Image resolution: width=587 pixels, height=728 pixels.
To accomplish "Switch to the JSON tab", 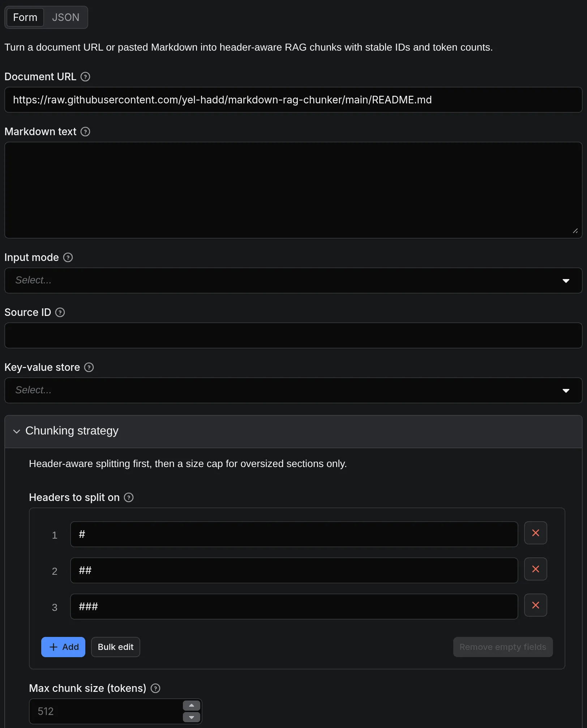I will (x=65, y=17).
